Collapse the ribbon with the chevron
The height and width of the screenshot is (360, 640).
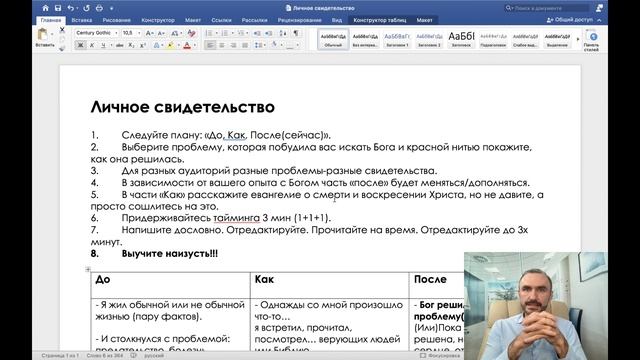(599, 20)
